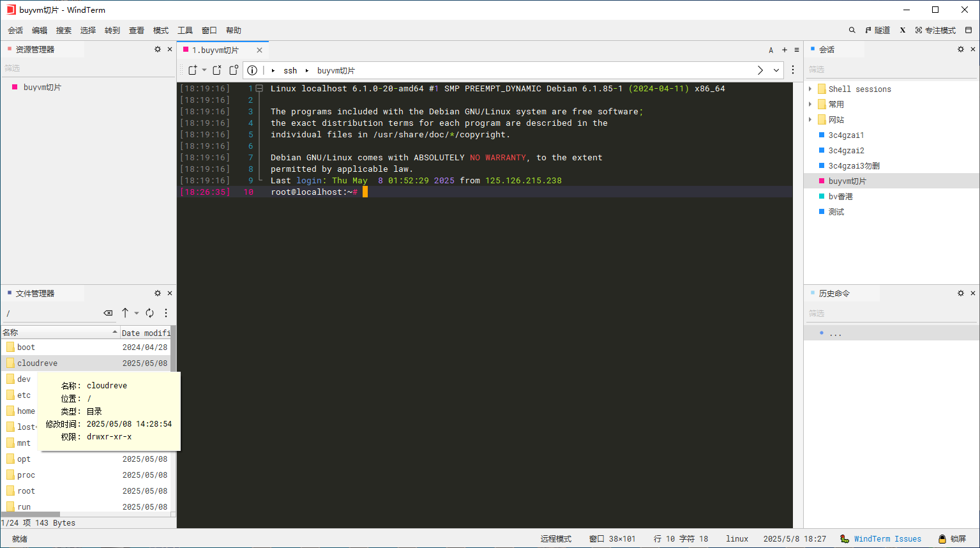
Task: Close the 会话 panel
Action: (x=973, y=49)
